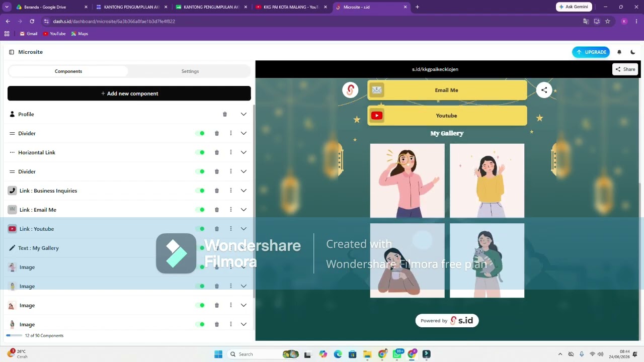Expand the Horizontal Link component

pyautogui.click(x=244, y=152)
